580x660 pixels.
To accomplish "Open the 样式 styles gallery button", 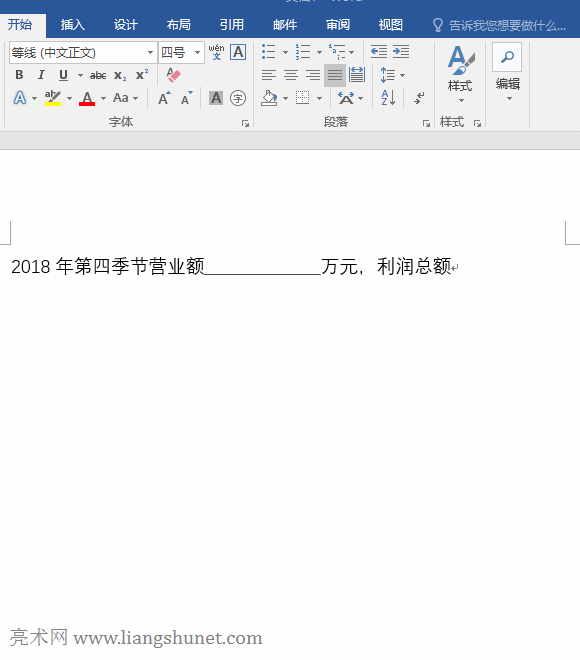I will click(460, 74).
